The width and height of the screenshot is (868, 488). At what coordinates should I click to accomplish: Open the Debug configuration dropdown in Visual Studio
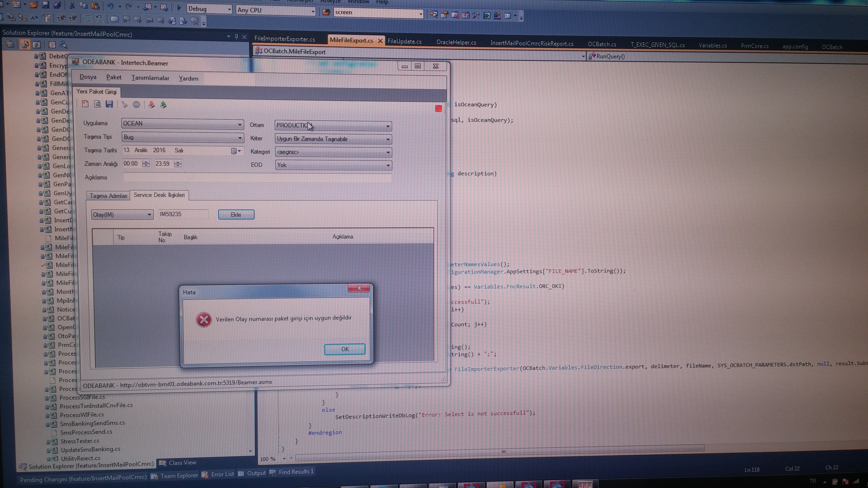209,9
